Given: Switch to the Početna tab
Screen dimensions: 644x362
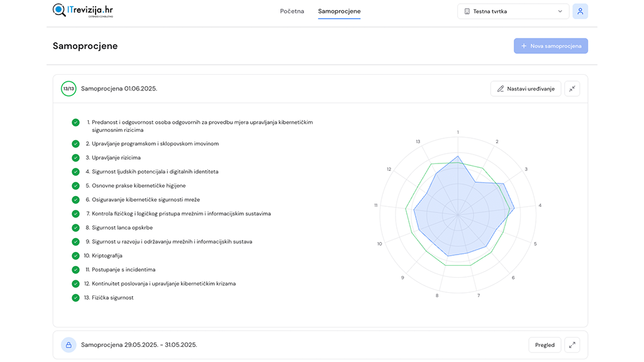Looking at the screenshot, I should click(292, 11).
